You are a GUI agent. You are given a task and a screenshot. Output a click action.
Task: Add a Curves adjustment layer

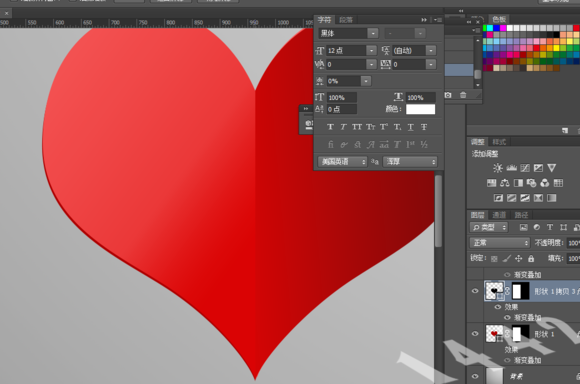pyautogui.click(x=525, y=168)
